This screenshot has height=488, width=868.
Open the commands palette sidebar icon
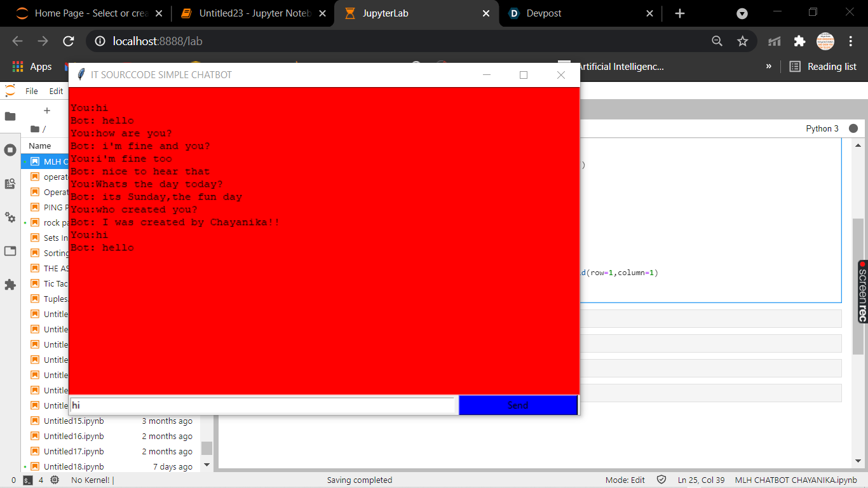click(x=10, y=184)
